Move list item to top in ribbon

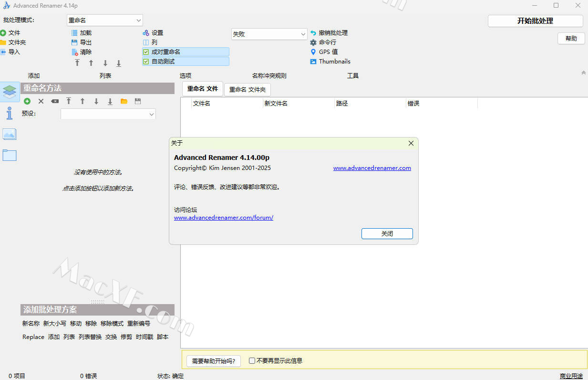77,63
